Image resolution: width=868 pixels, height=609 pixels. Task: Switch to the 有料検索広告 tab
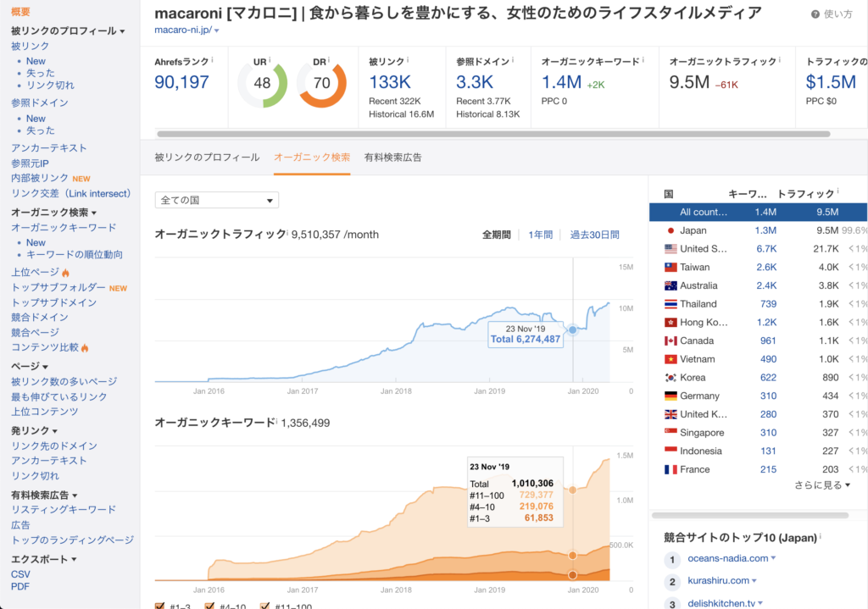click(393, 158)
